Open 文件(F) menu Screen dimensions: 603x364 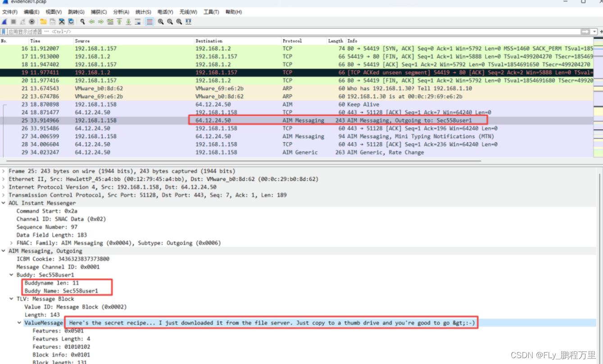click(10, 12)
